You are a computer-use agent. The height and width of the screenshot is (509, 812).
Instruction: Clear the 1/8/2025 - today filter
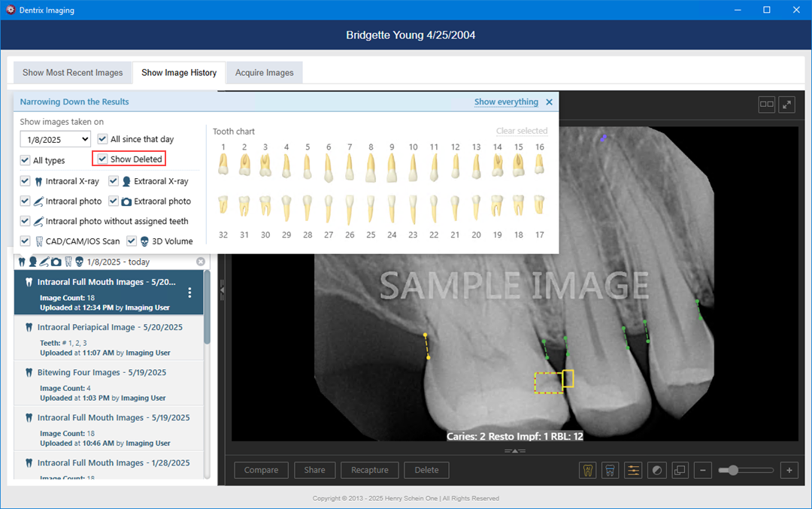click(201, 262)
